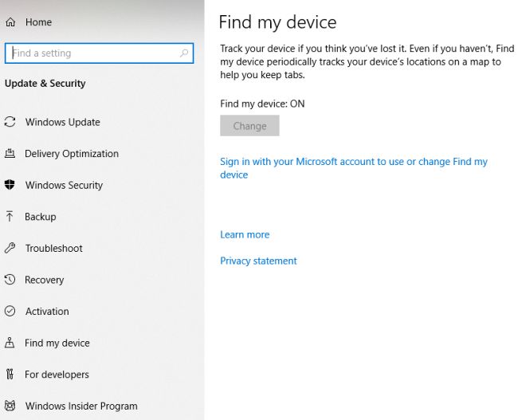Open the Activation page
This screenshot has width=518, height=420.
tap(47, 311)
